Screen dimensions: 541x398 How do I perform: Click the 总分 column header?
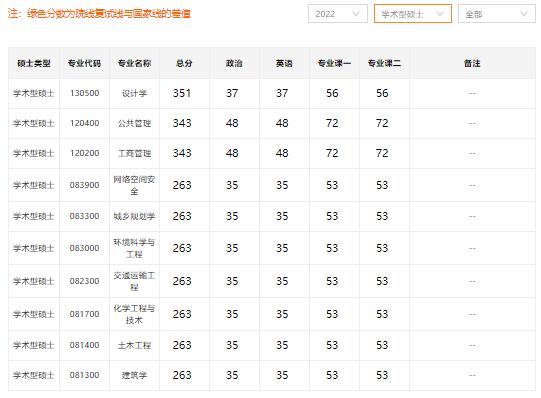184,63
